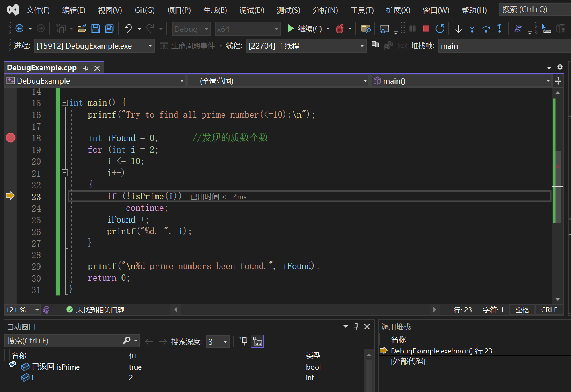This screenshot has height=392, width=571.
Task: Open the Debug configuration dropdown
Action: [x=191, y=29]
